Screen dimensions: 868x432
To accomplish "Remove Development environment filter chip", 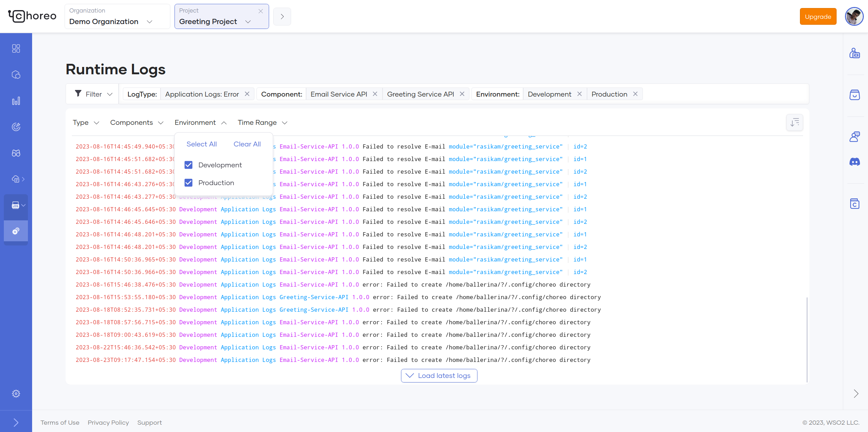I will [x=579, y=94].
